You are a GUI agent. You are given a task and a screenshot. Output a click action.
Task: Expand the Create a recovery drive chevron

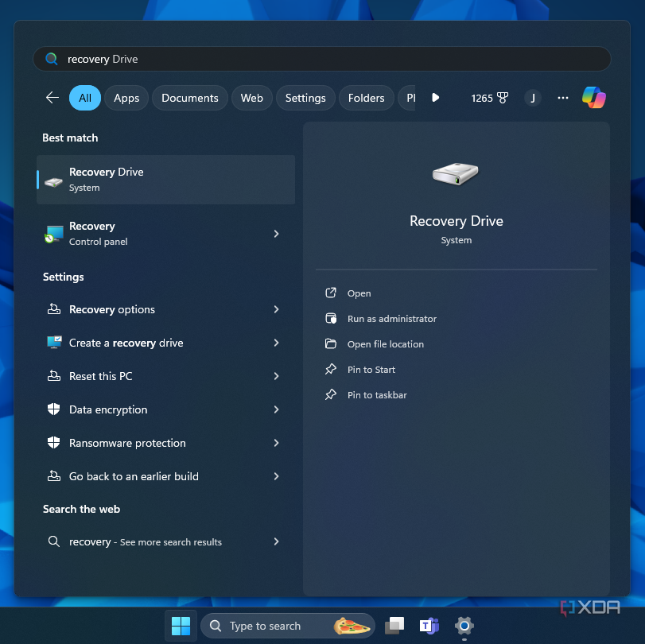pyautogui.click(x=277, y=343)
